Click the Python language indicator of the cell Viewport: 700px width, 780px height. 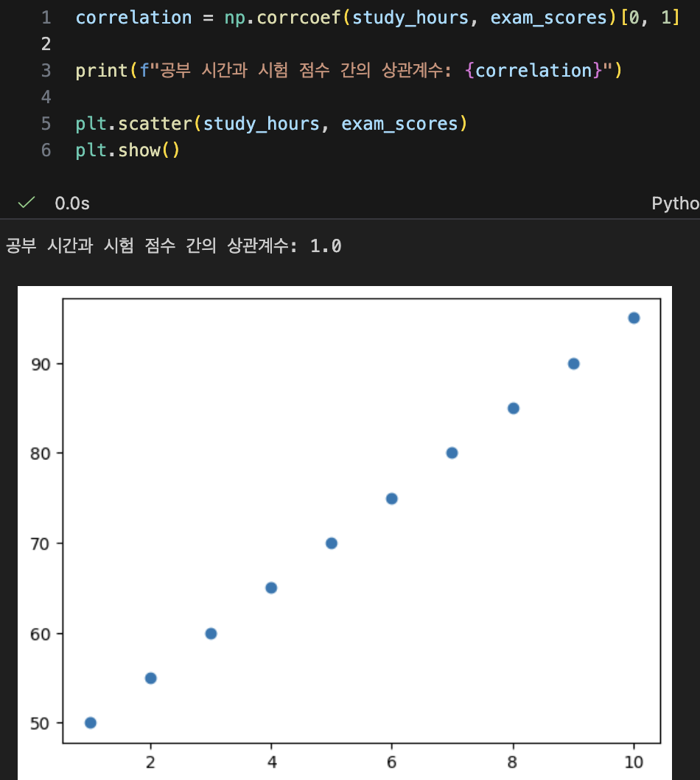[676, 203]
